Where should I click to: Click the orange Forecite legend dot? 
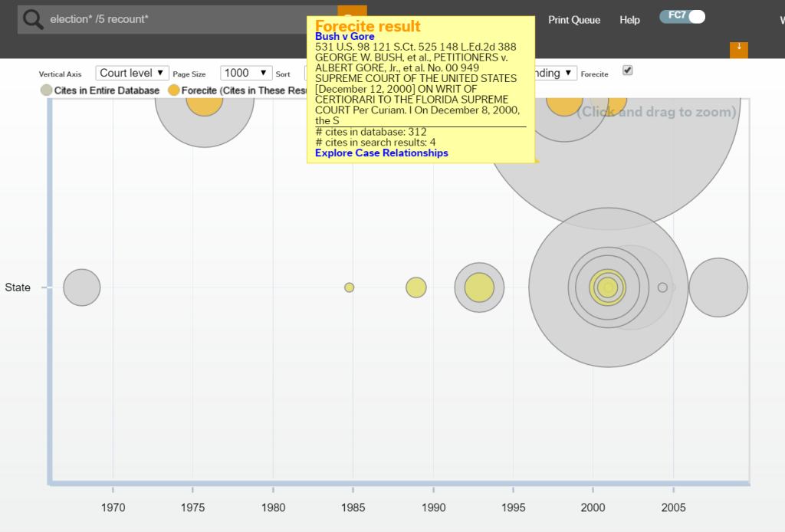[x=174, y=90]
